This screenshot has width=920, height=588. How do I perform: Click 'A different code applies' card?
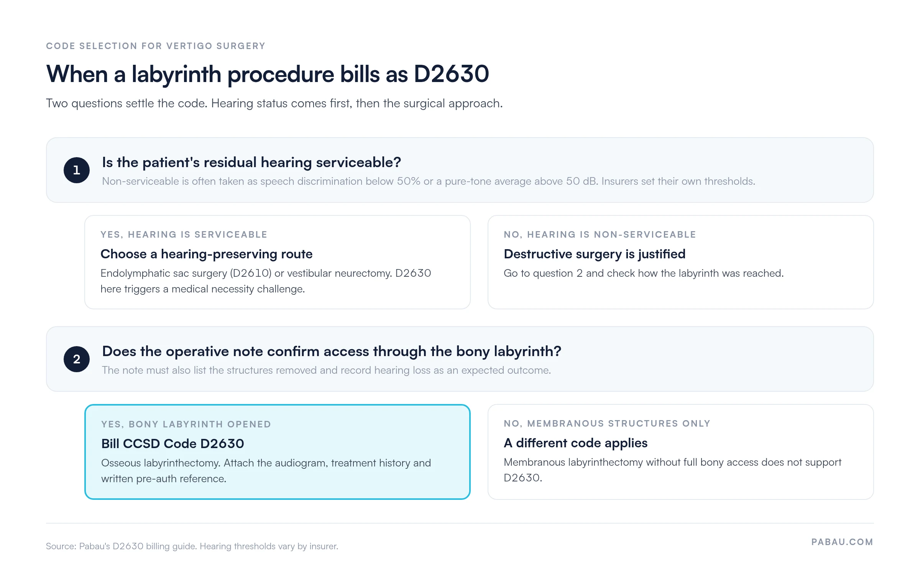click(680, 452)
